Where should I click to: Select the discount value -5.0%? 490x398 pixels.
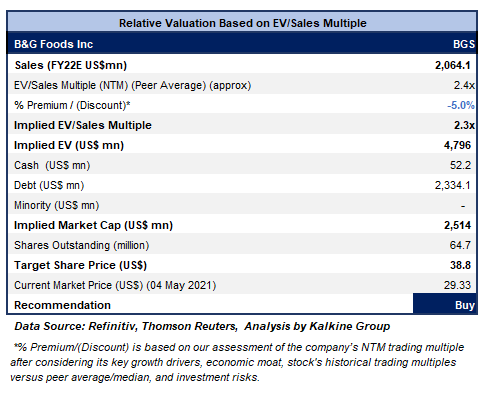pos(461,105)
